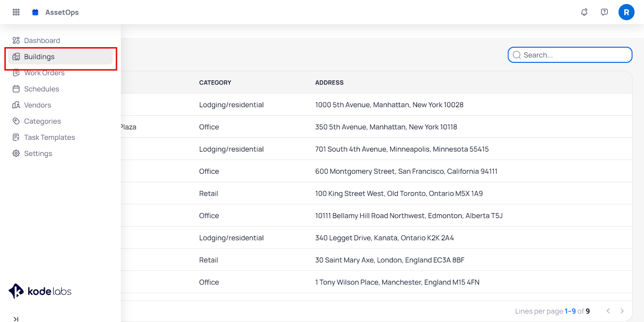
Task: Click the Dashboard sidebar icon
Action: click(16, 40)
